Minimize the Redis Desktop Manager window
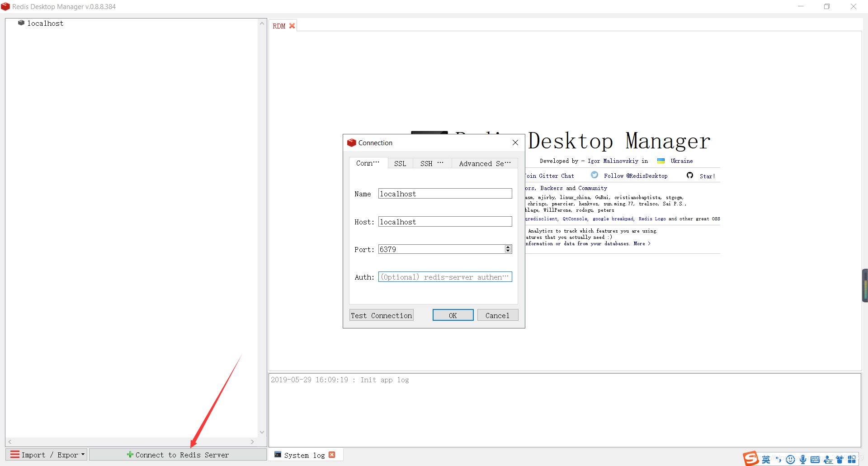This screenshot has height=466, width=868. 801,6
